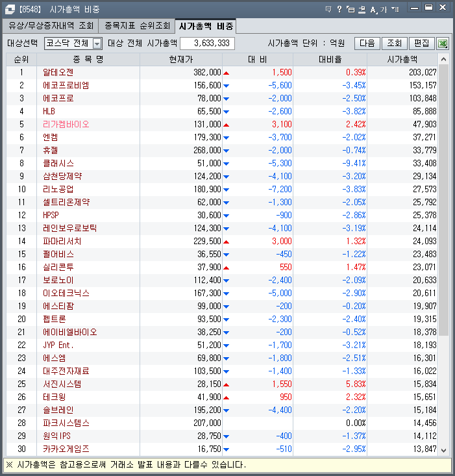
Task: Open the 대상선택 코스닥 전체 dropdown
Action: pos(73,44)
